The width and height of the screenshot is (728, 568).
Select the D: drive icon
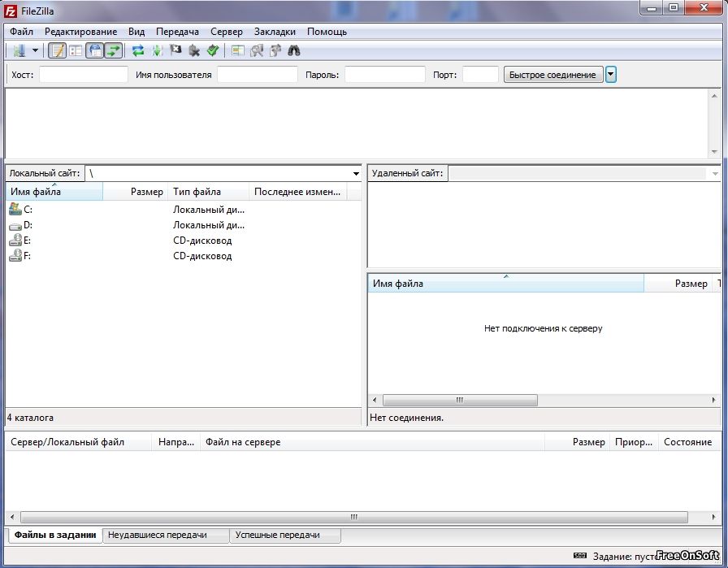15,225
